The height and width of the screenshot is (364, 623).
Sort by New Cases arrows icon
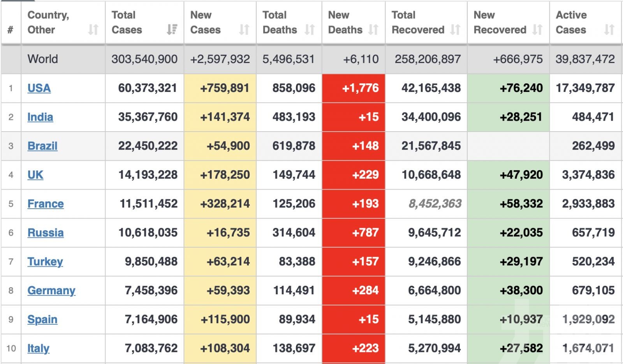tap(244, 30)
